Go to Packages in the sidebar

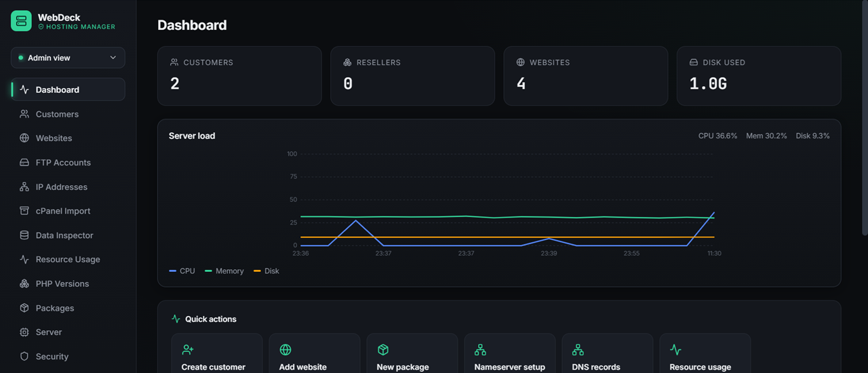pyautogui.click(x=68, y=308)
